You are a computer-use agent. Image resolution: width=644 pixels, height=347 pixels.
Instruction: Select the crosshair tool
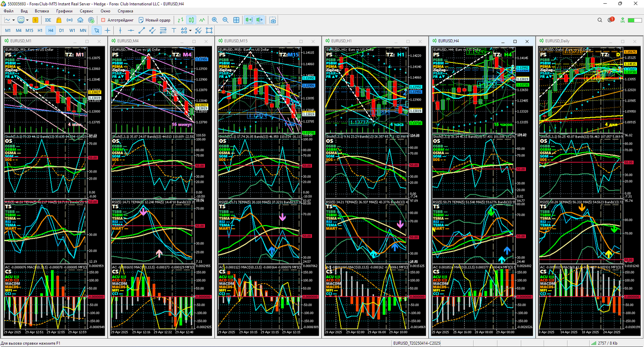(107, 31)
